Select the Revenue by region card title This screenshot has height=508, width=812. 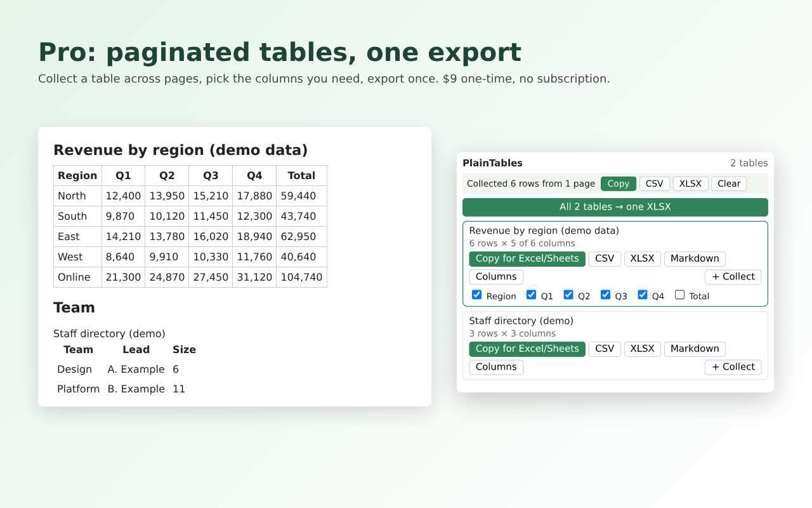point(544,231)
